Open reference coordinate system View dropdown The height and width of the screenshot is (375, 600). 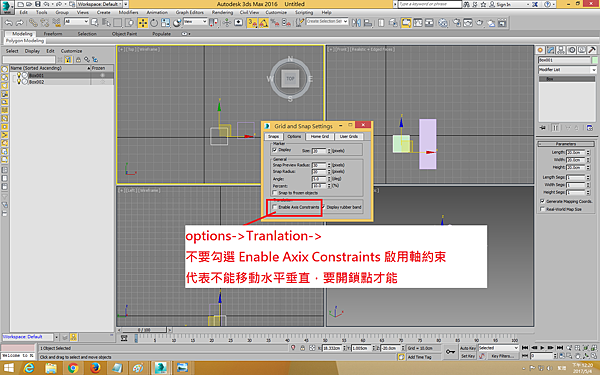196,22
